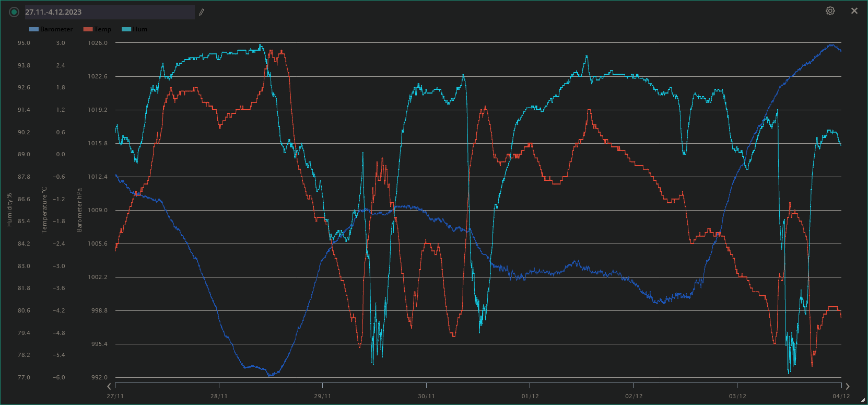The height and width of the screenshot is (405, 868).
Task: Click the green circular status indicator
Action: [x=14, y=12]
